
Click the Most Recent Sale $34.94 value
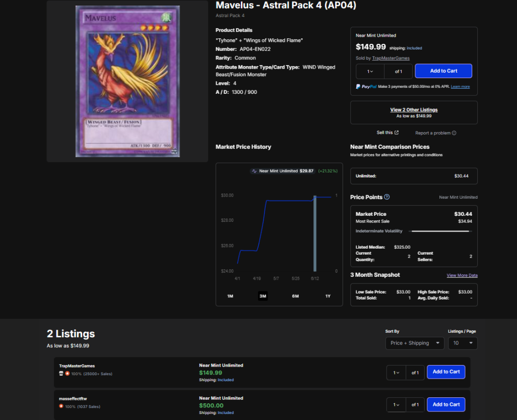(465, 221)
